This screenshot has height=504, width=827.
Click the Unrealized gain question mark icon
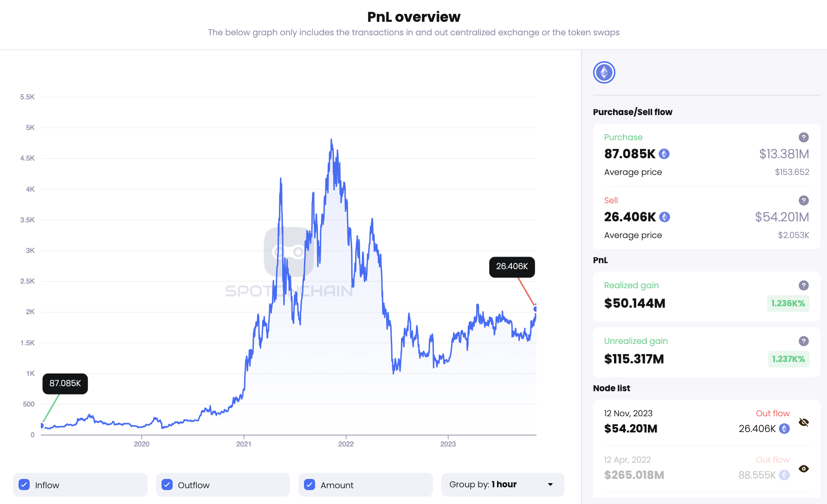tap(804, 341)
